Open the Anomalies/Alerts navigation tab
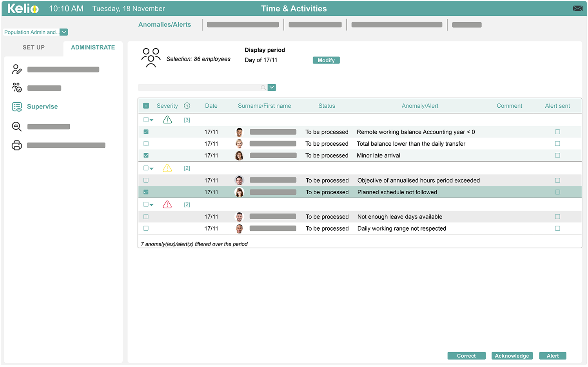The width and height of the screenshot is (588, 367). 164,24
